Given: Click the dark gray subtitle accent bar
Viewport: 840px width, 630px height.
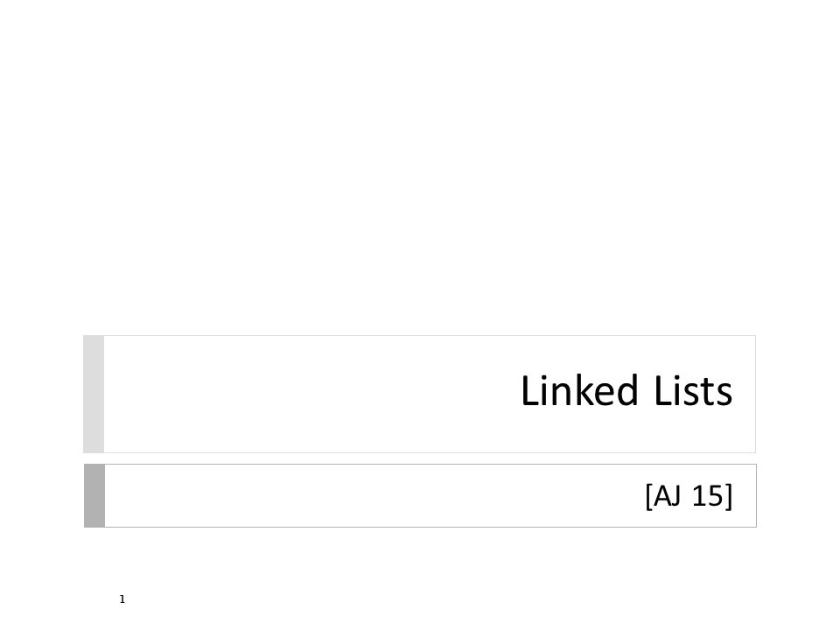Looking at the screenshot, I should [x=94, y=495].
